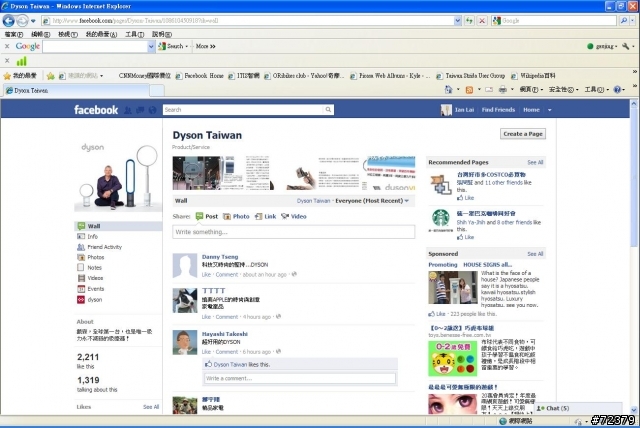Click the Create a Page button
This screenshot has height=428, width=640.
click(x=523, y=134)
